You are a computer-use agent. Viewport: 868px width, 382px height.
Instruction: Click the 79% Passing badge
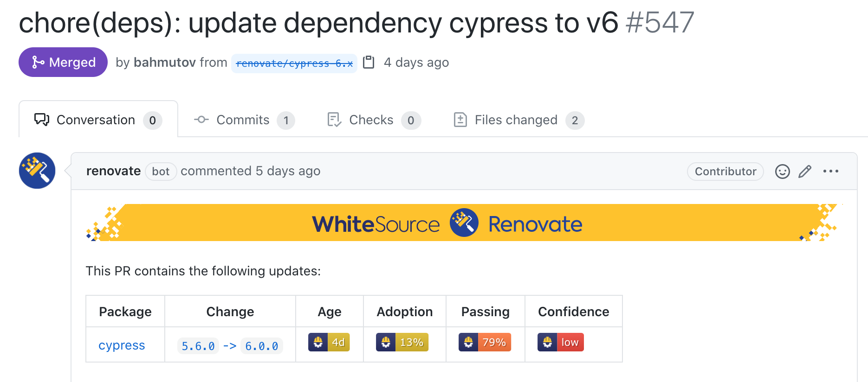[x=485, y=342]
